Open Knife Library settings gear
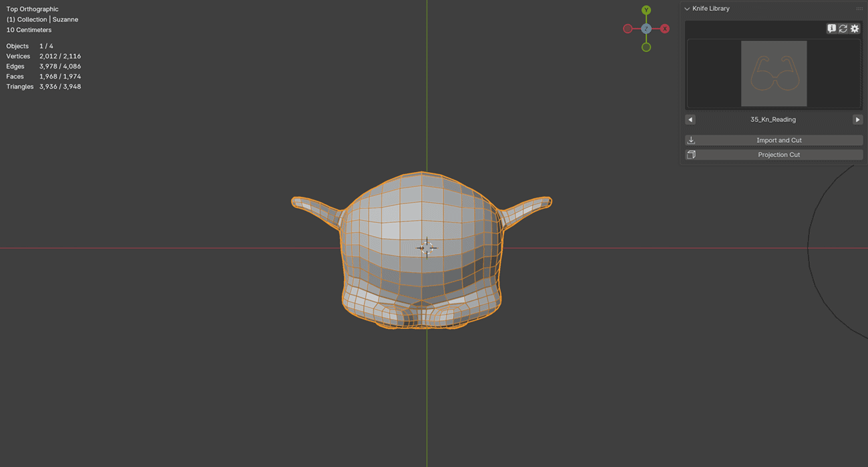This screenshot has width=868, height=467. (x=855, y=29)
